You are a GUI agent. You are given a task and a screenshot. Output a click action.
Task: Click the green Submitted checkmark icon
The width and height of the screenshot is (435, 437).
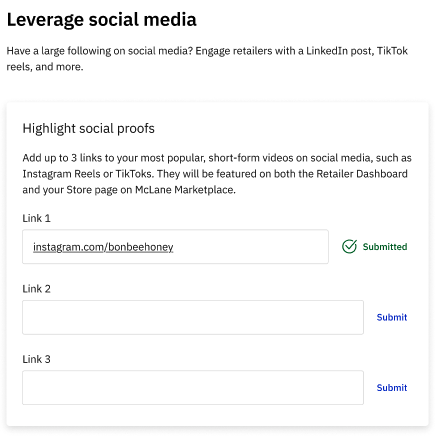(x=349, y=247)
